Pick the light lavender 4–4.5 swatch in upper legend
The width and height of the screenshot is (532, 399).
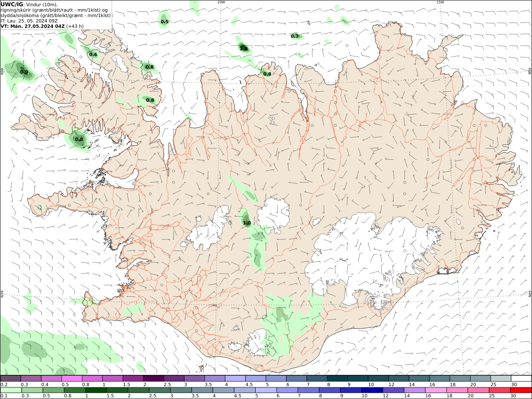coord(235,379)
